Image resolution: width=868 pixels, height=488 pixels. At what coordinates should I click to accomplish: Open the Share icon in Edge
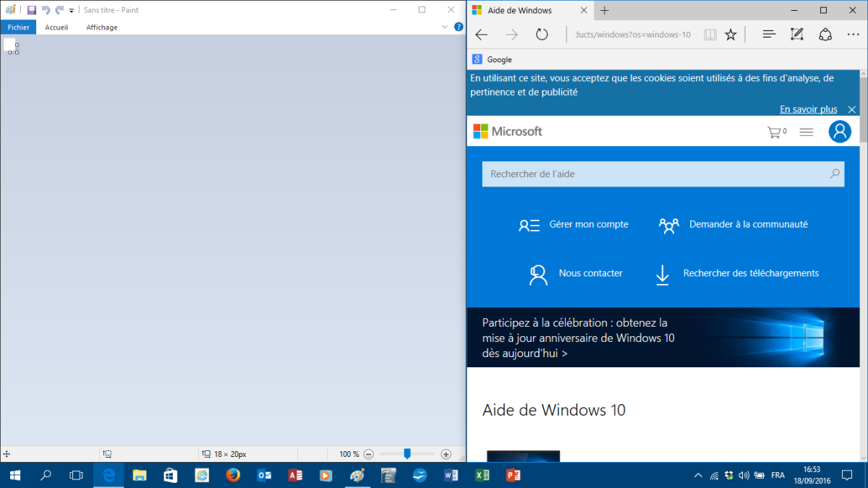825,35
